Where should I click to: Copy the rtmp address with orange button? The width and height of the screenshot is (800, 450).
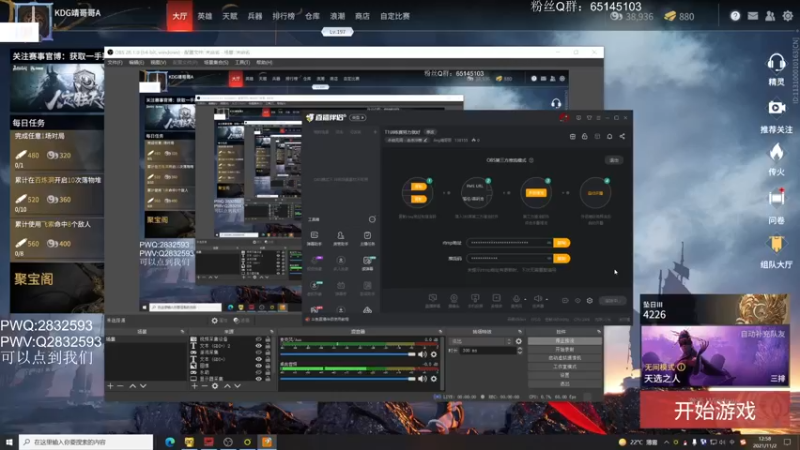[x=561, y=243]
